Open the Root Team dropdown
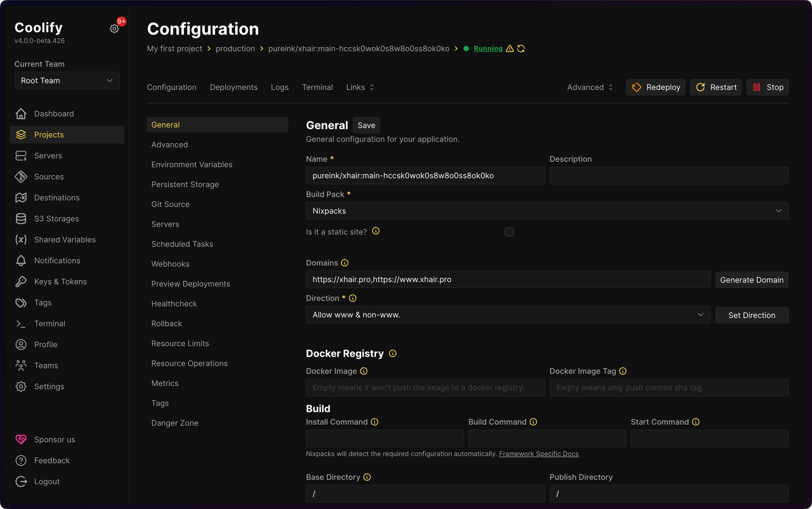Screen dimensions: 812x509 tap(67, 81)
